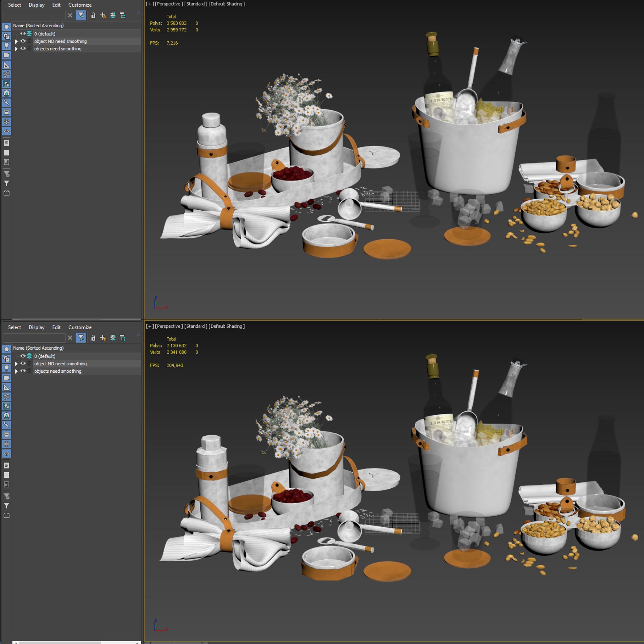The width and height of the screenshot is (644, 644).
Task: Open the viewport Perspective label menu
Action: click(168, 4)
